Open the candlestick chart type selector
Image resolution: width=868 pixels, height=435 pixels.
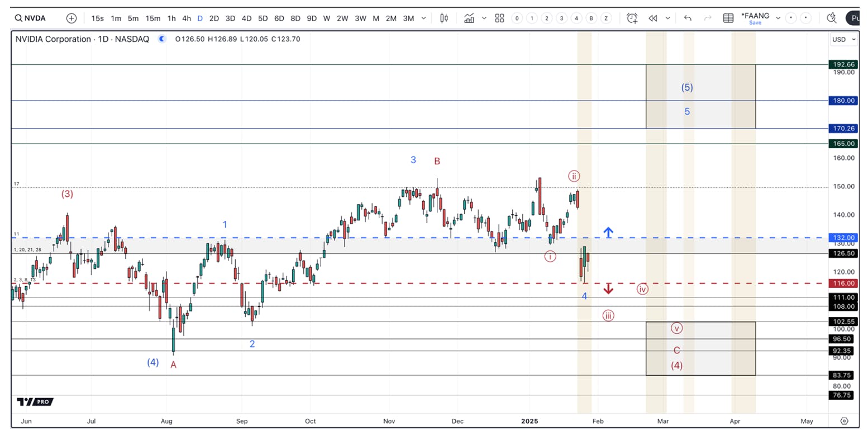click(x=444, y=18)
